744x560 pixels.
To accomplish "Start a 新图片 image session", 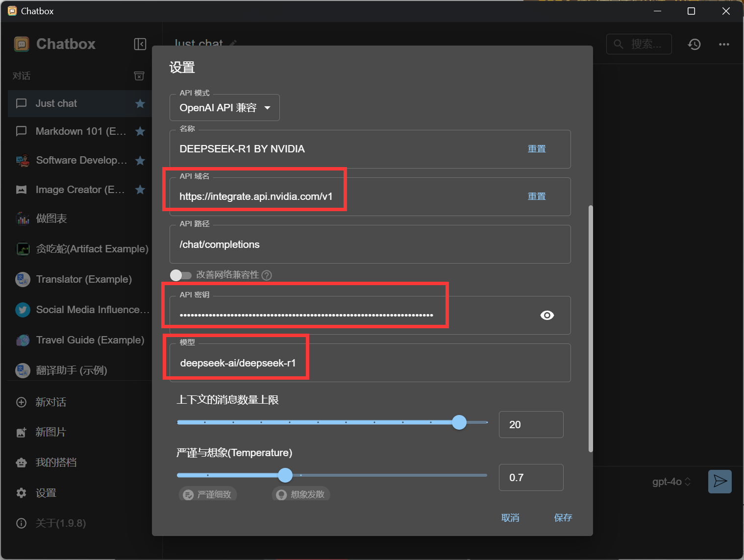I will point(51,432).
